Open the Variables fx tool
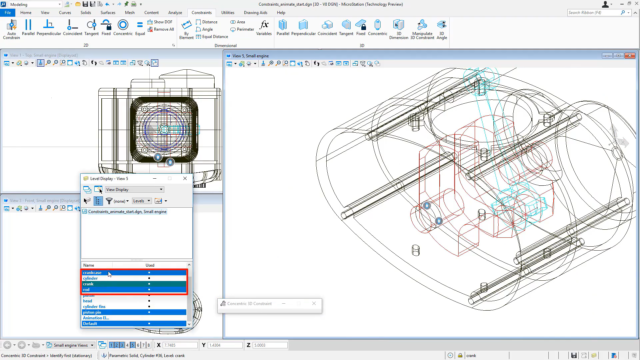 [x=264, y=28]
